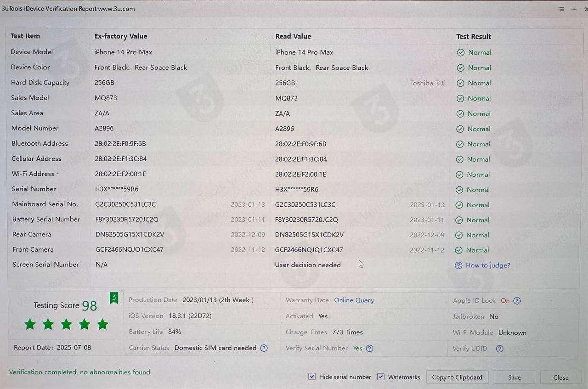The height and width of the screenshot is (389, 588).
Task: Save the verification report
Action: click(x=514, y=378)
